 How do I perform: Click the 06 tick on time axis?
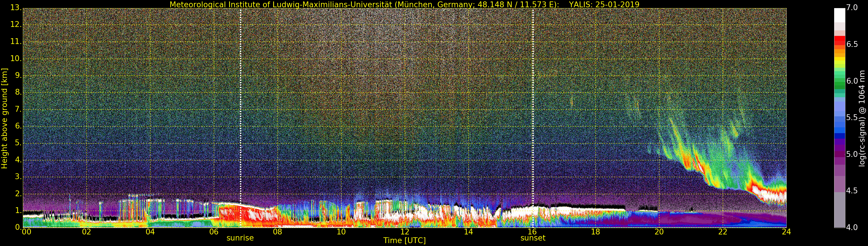(x=214, y=232)
